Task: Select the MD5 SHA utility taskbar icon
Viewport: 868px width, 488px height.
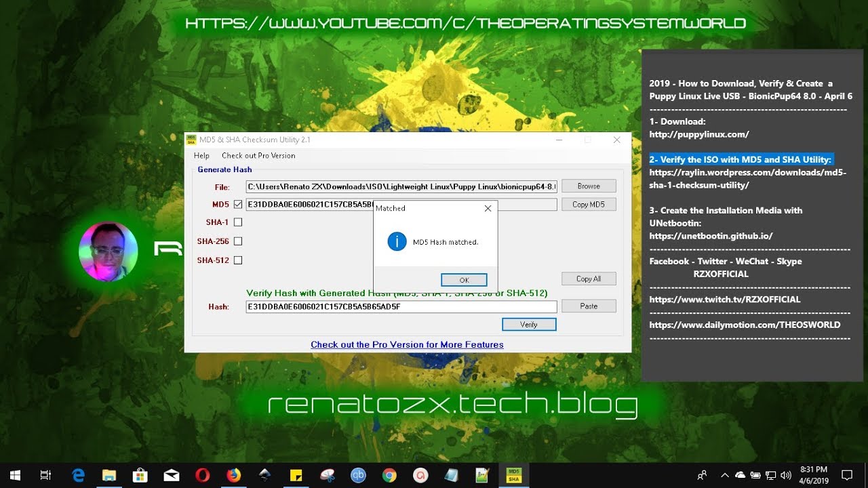Action: pos(514,475)
